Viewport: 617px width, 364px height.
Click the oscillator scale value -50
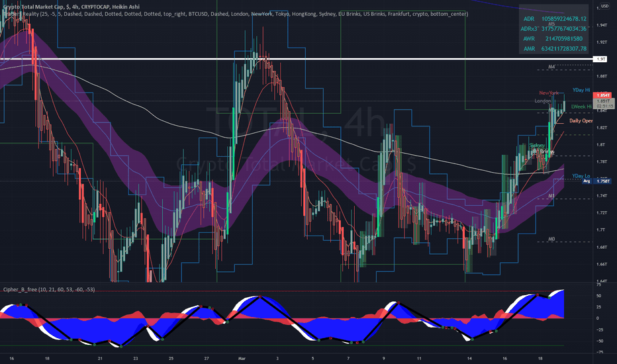[x=600, y=341]
